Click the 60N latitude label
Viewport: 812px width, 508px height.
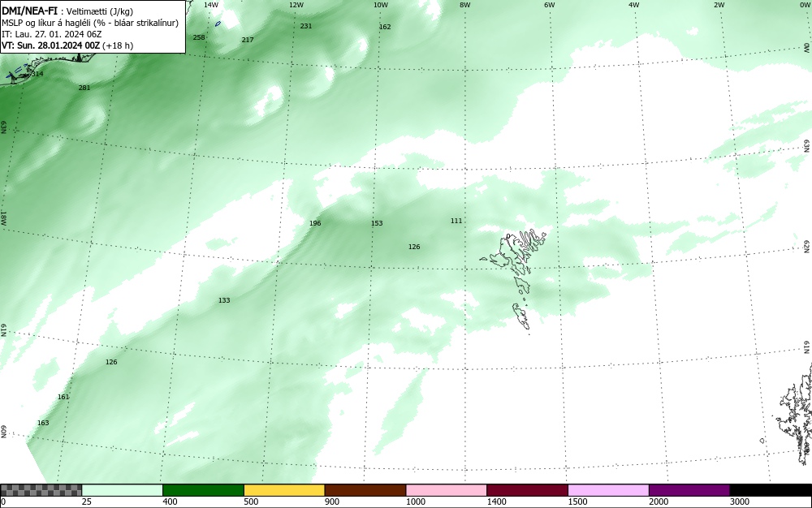pyautogui.click(x=3, y=432)
